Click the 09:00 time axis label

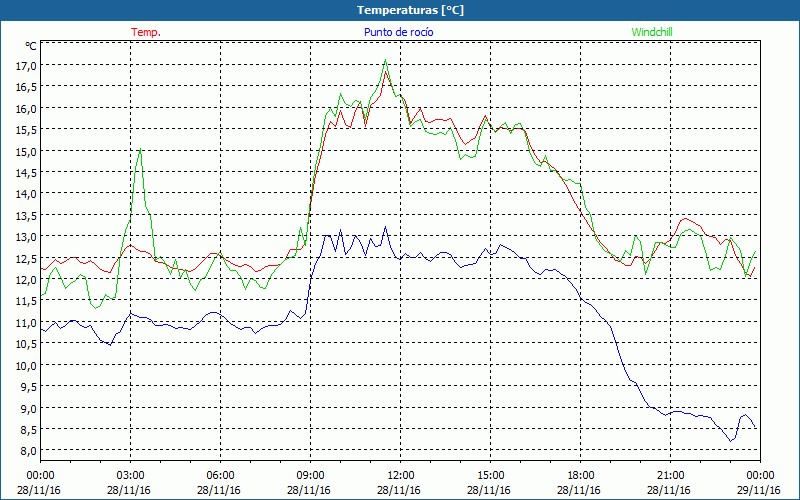[x=311, y=476]
